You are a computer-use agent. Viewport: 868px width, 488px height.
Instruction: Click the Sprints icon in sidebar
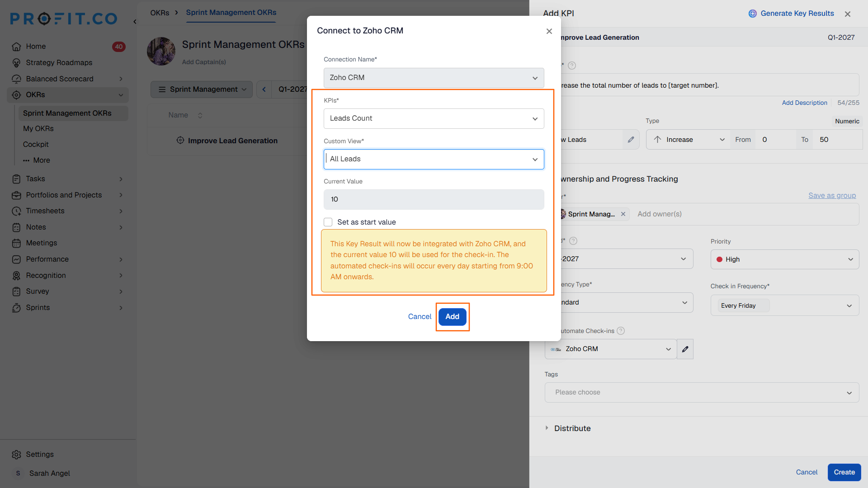pos(16,308)
